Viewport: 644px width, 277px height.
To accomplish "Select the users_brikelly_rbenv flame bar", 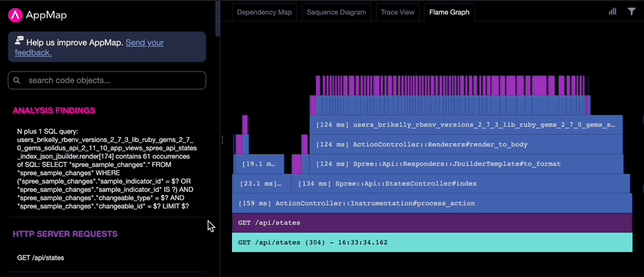I will [x=466, y=125].
